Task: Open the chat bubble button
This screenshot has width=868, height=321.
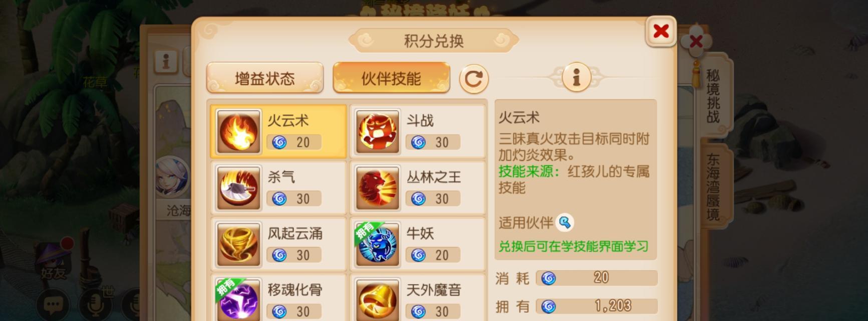Action: tap(53, 304)
